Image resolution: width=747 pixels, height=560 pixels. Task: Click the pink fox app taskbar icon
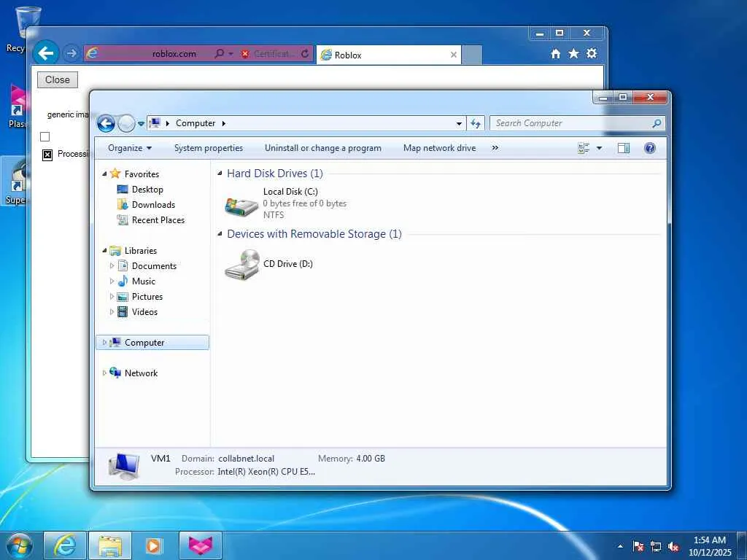200,545
